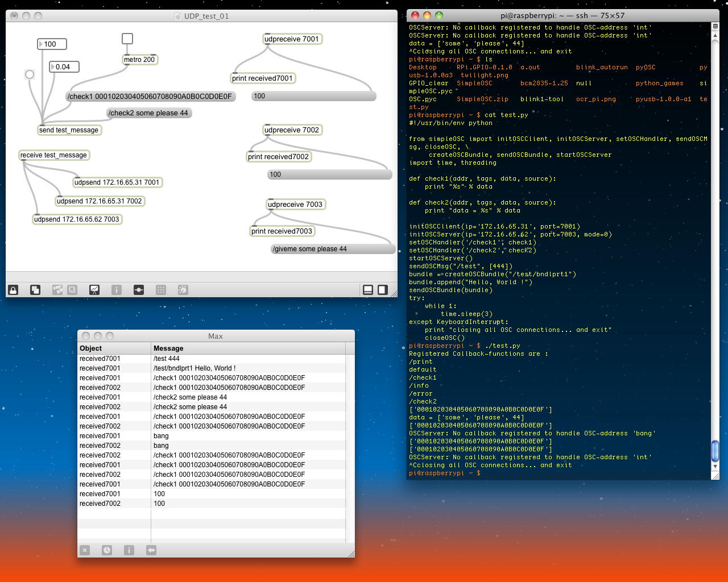The image size is (728, 582).
Task: Open the inspector from the patcher toolbar
Action: 117,290
